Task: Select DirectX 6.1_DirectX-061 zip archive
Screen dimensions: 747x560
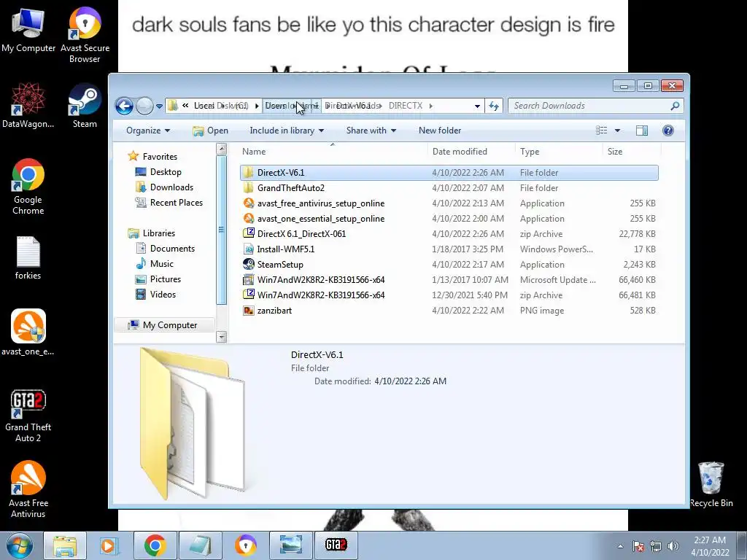Action: (x=449, y=234)
